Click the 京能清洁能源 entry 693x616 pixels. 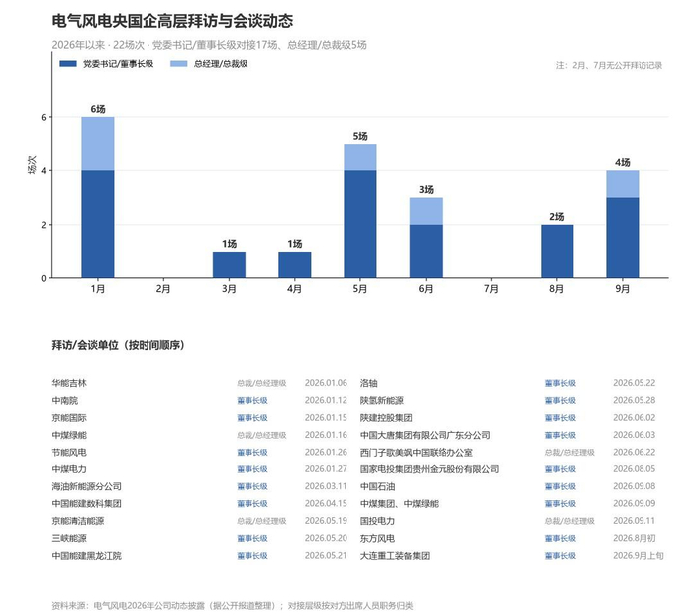coord(78,521)
